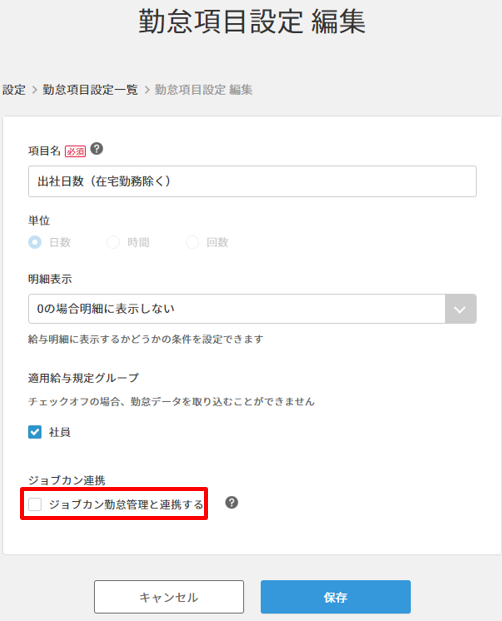This screenshot has height=621, width=502.
Task: Save changes with the 保存 button
Action: coord(336,597)
